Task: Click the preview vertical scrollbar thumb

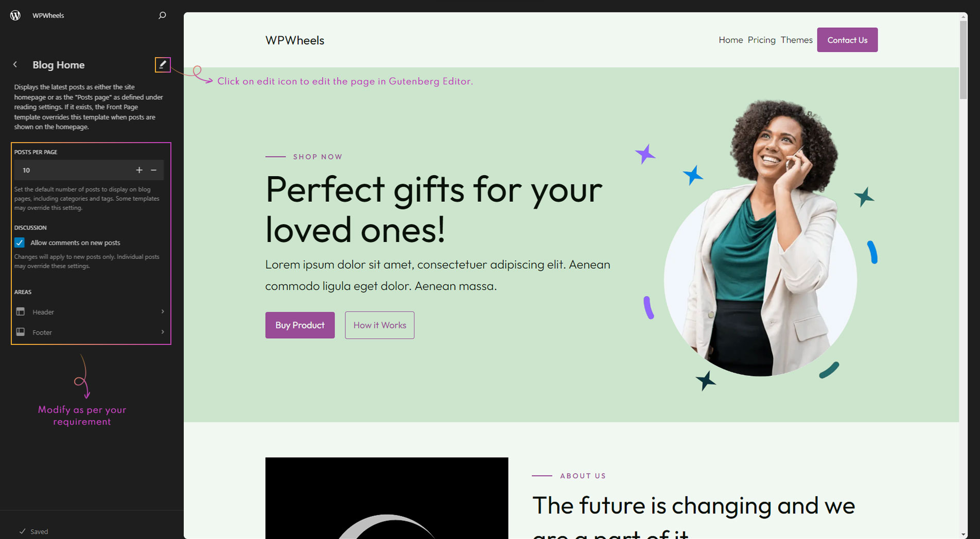Action: (963, 59)
